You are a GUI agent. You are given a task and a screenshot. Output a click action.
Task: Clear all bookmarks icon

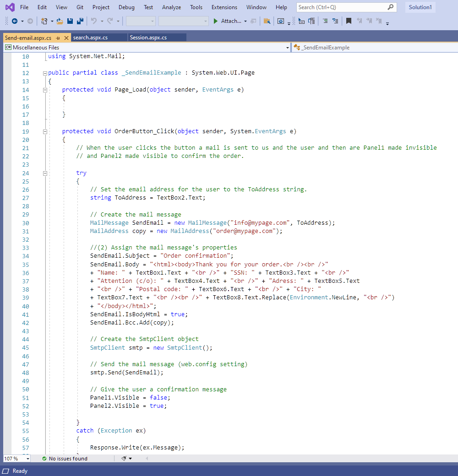[x=379, y=21]
